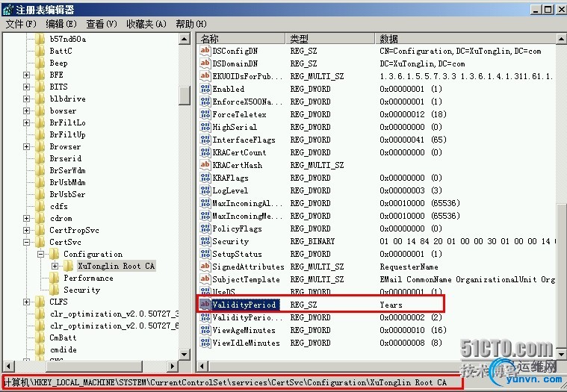Click the CLFS folder icon

(x=40, y=302)
